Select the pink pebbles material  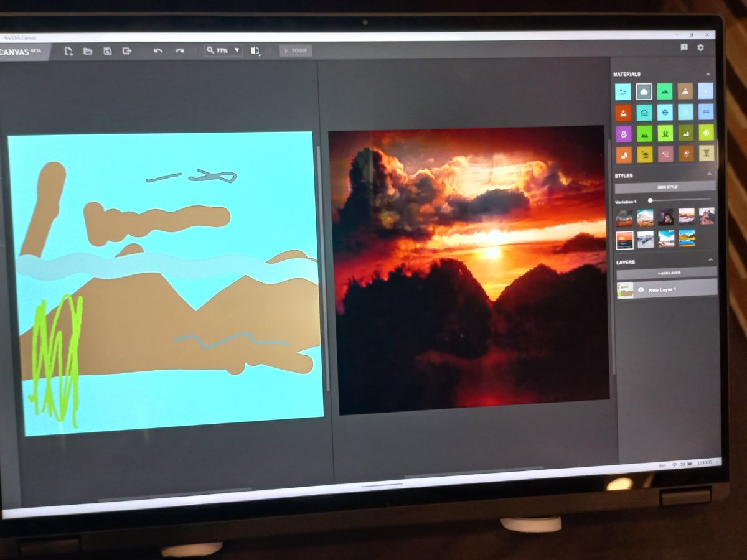coord(665,154)
